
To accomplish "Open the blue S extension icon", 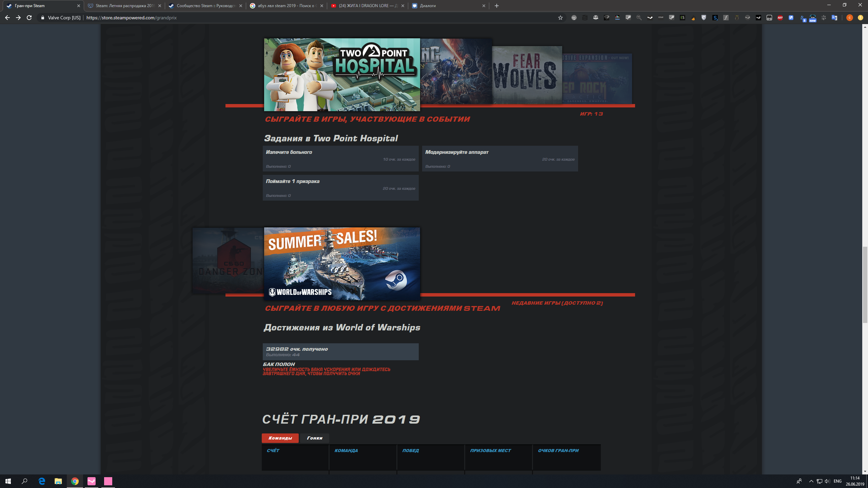I will [715, 18].
